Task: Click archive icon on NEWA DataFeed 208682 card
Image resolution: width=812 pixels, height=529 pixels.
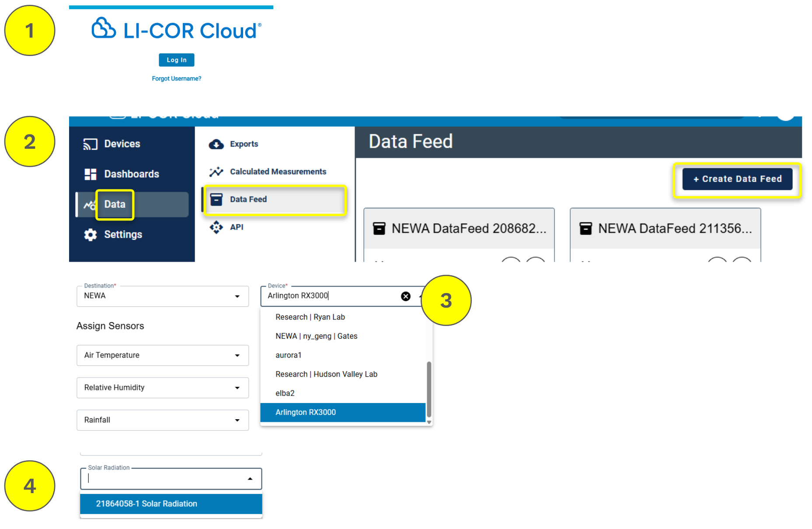Action: [379, 228]
